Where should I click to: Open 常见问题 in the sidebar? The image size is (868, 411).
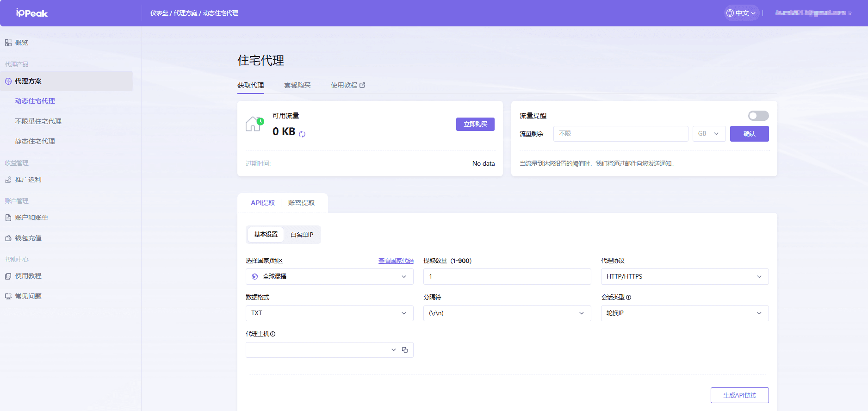coord(28,296)
